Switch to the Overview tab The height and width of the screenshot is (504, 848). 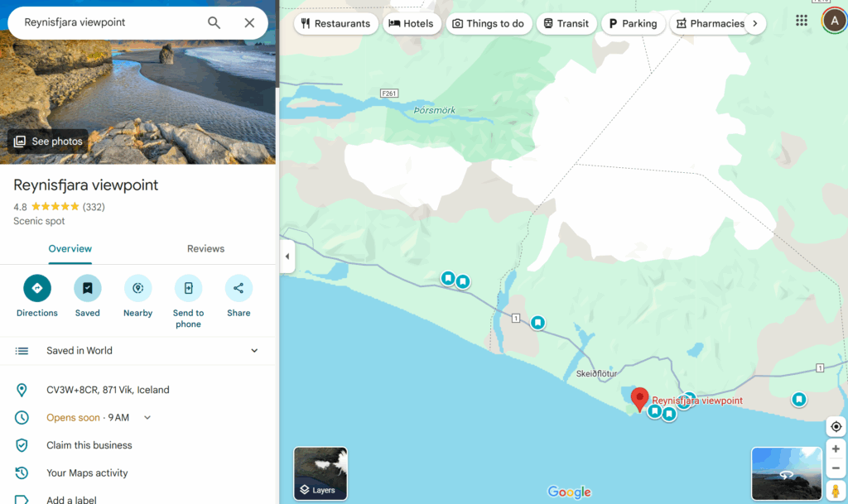(70, 249)
